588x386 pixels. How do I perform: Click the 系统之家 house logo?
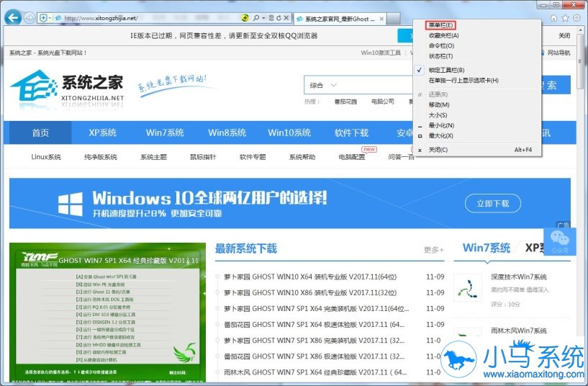[35, 86]
